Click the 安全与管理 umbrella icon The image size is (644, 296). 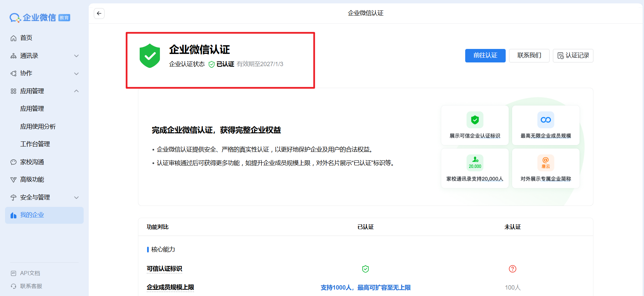click(13, 197)
